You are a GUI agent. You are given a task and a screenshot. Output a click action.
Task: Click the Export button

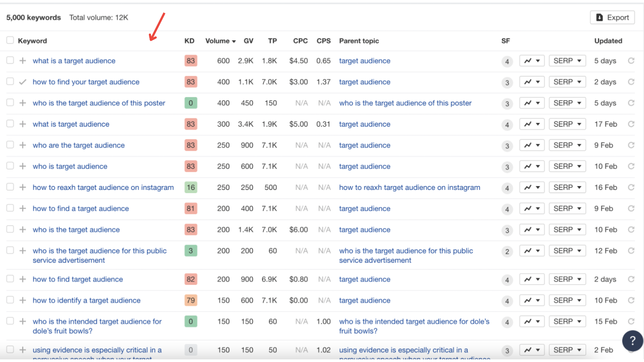pyautogui.click(x=612, y=17)
